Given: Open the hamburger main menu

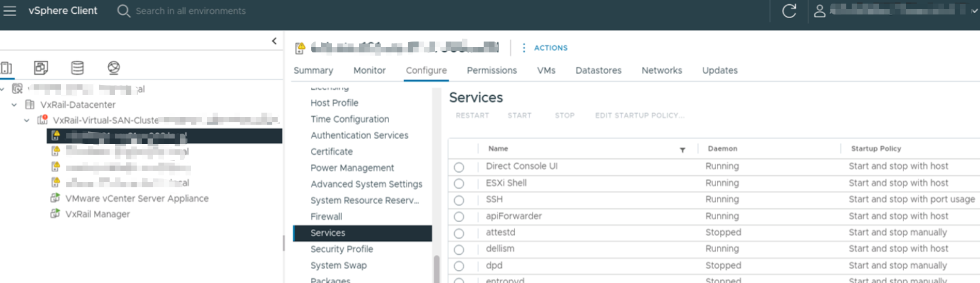Looking at the screenshot, I should pos(10,11).
